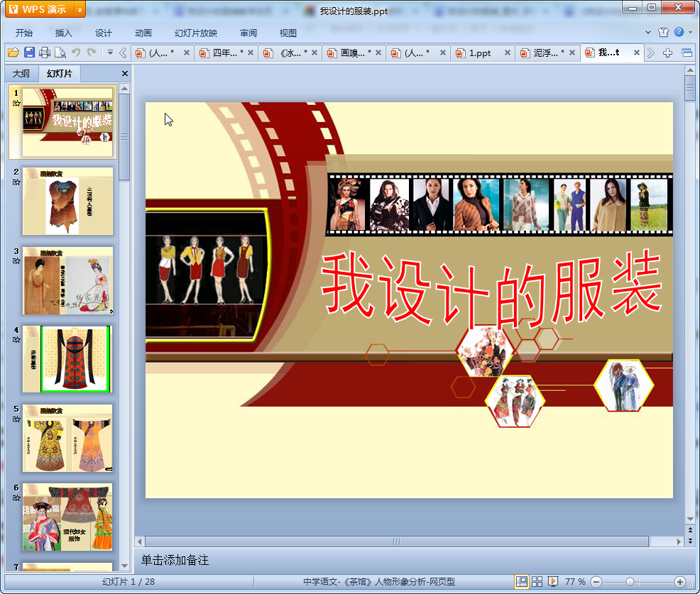Click the slide title text 我设计的服装

click(x=491, y=288)
